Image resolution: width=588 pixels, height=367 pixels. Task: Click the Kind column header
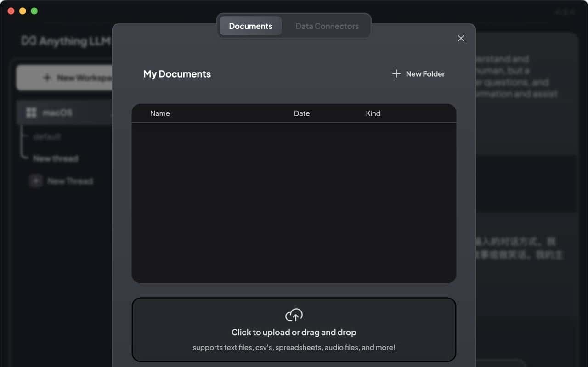pos(373,113)
